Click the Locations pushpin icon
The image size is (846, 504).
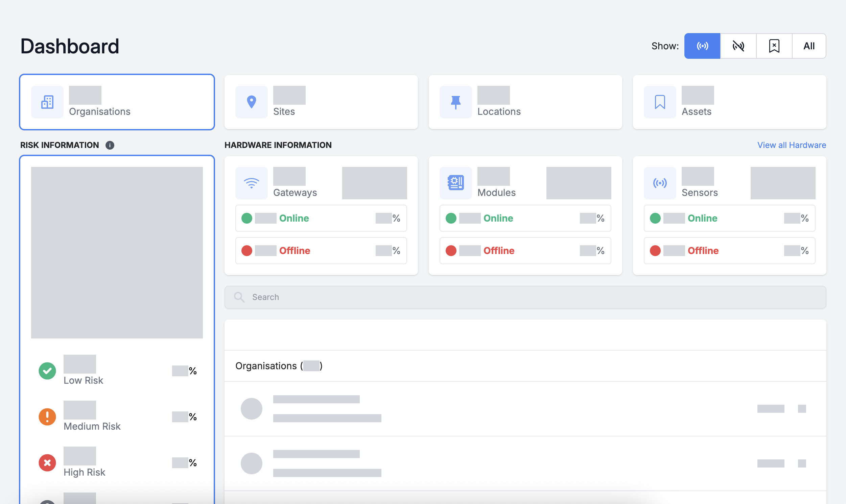455,102
